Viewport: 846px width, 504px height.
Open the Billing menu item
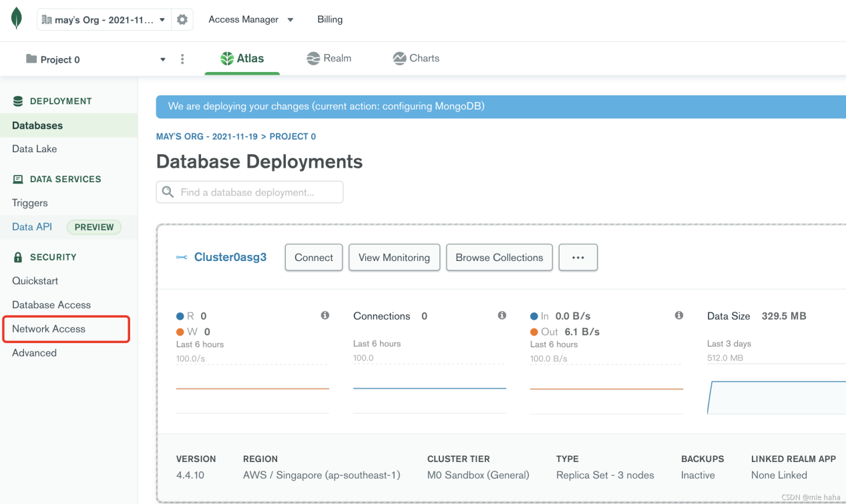coord(330,19)
